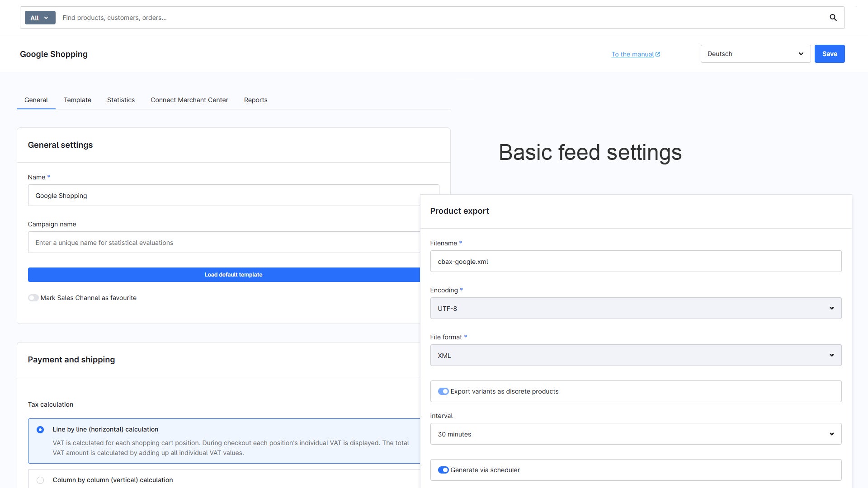Click Load default template button
The width and height of the screenshot is (868, 488).
tap(224, 275)
